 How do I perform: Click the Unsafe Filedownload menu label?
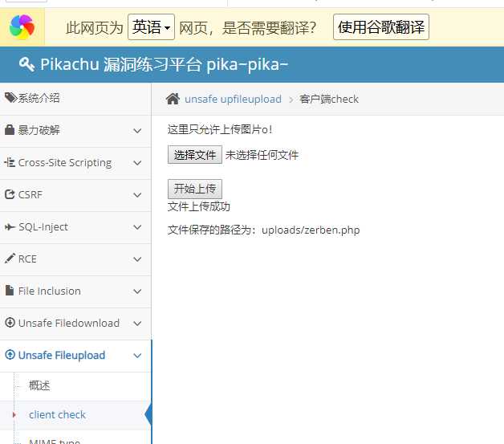point(69,323)
